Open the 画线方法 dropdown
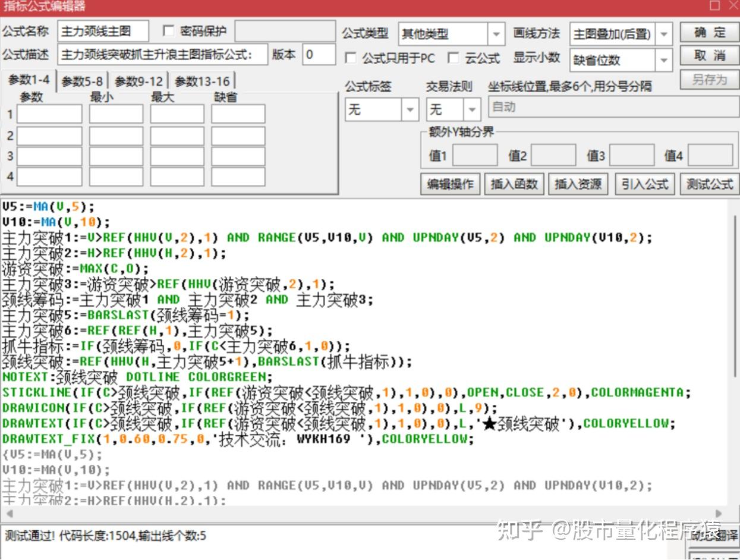Viewport: 740px width, 560px height. click(x=665, y=34)
